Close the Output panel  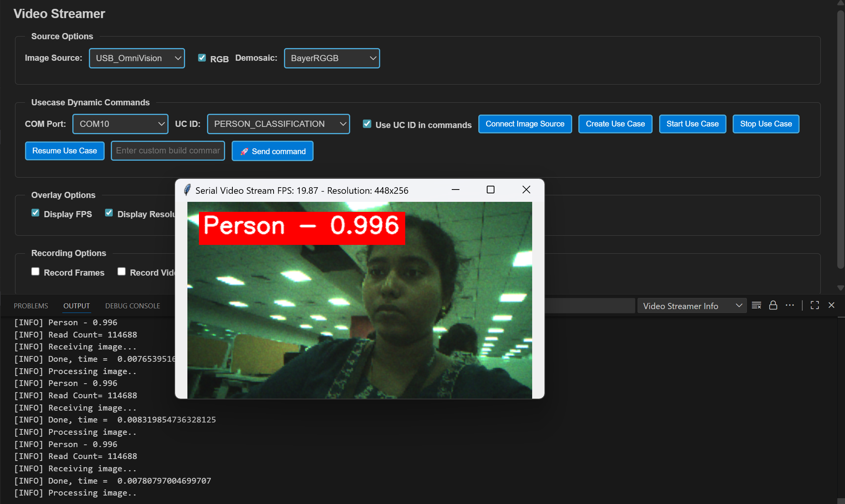831,305
